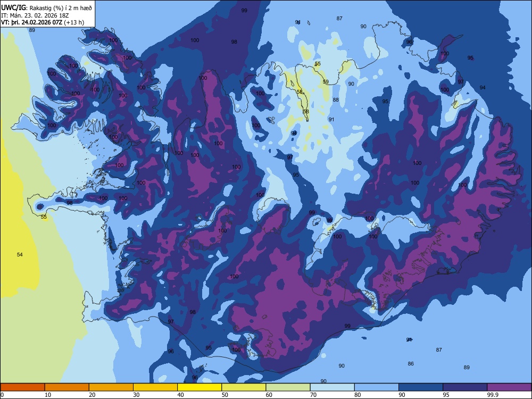Viewport: 532px width, 399px height.
Task: Select the light blue 80–90 legend swatch
Action: (x=377, y=387)
